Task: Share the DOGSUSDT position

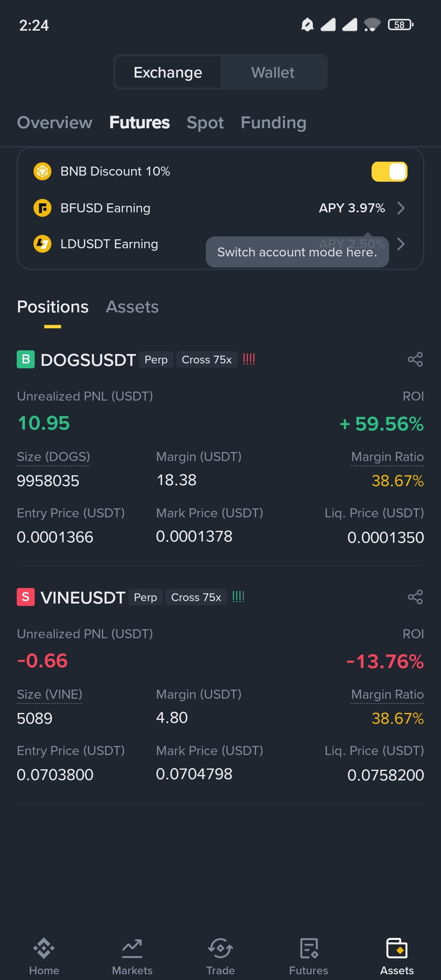Action: click(x=415, y=359)
